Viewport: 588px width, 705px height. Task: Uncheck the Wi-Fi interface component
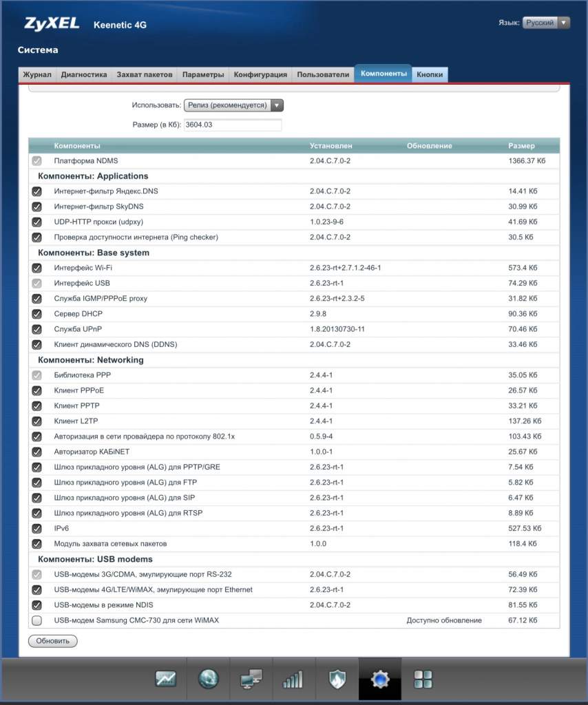(37, 268)
